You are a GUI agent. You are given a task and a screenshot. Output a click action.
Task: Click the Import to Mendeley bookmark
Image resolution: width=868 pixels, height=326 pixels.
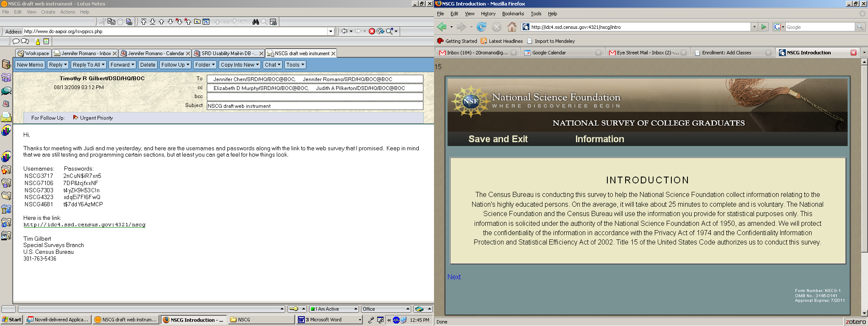pos(551,41)
